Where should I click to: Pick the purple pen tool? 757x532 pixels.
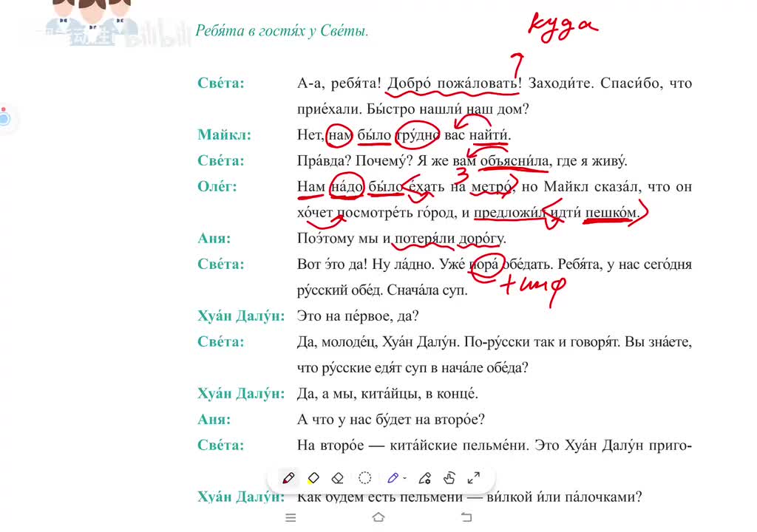tap(393, 478)
